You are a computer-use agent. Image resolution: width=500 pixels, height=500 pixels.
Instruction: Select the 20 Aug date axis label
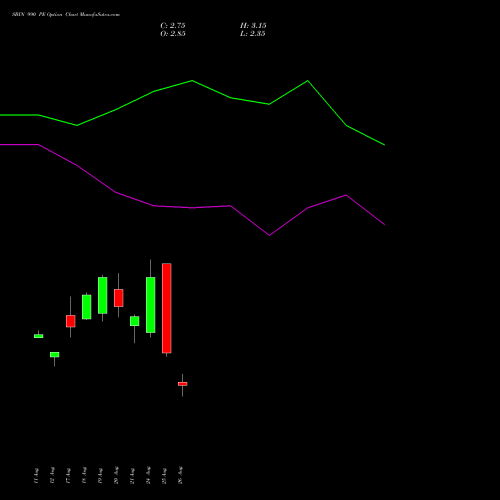pos(116,475)
